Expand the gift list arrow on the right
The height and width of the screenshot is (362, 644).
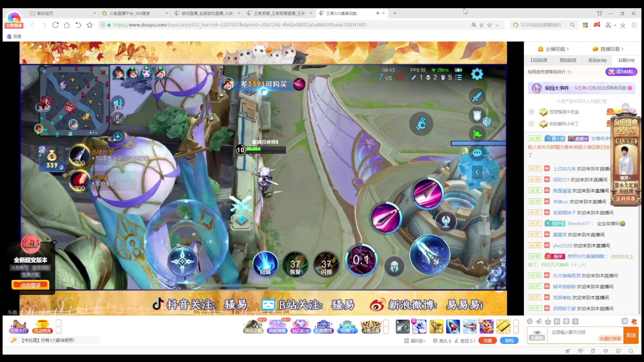516,326
